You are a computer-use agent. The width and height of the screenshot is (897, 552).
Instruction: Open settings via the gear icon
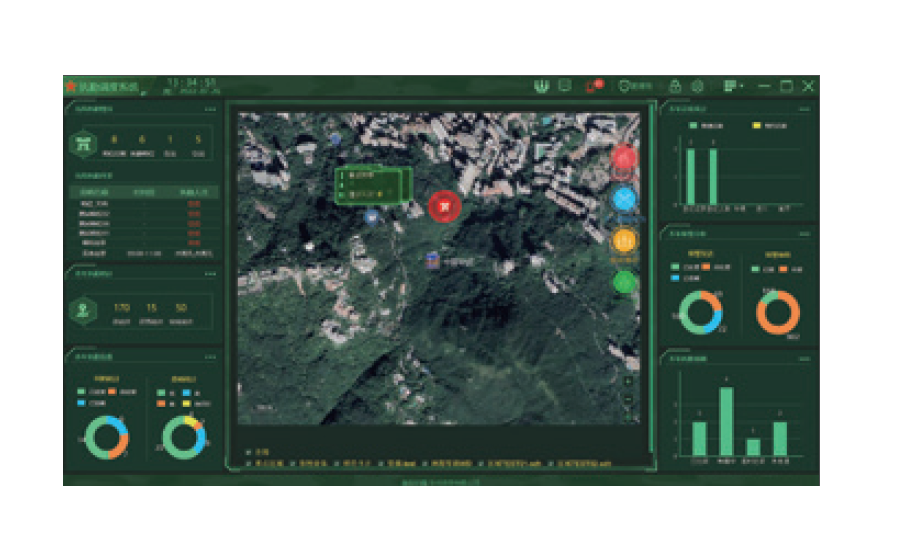point(697,87)
